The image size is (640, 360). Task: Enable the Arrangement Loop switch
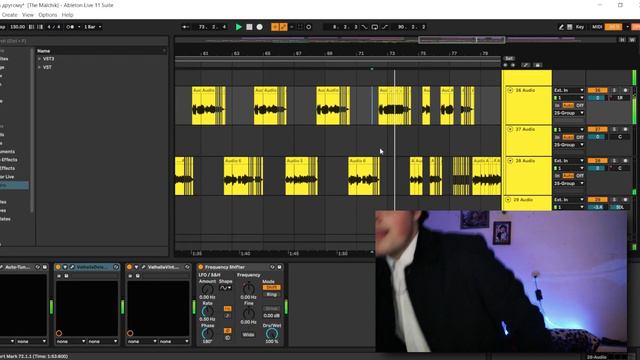pos(375,27)
